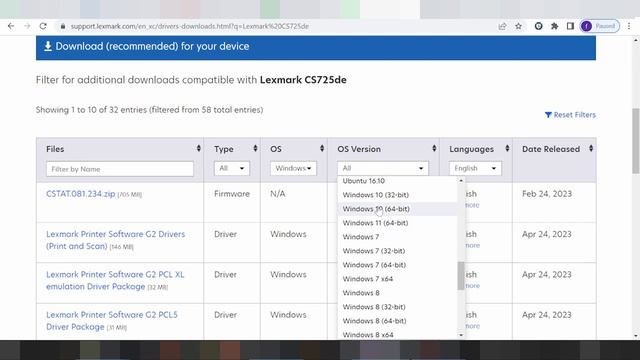Go forward in browser history
640x360 pixels.
(x=27, y=26)
